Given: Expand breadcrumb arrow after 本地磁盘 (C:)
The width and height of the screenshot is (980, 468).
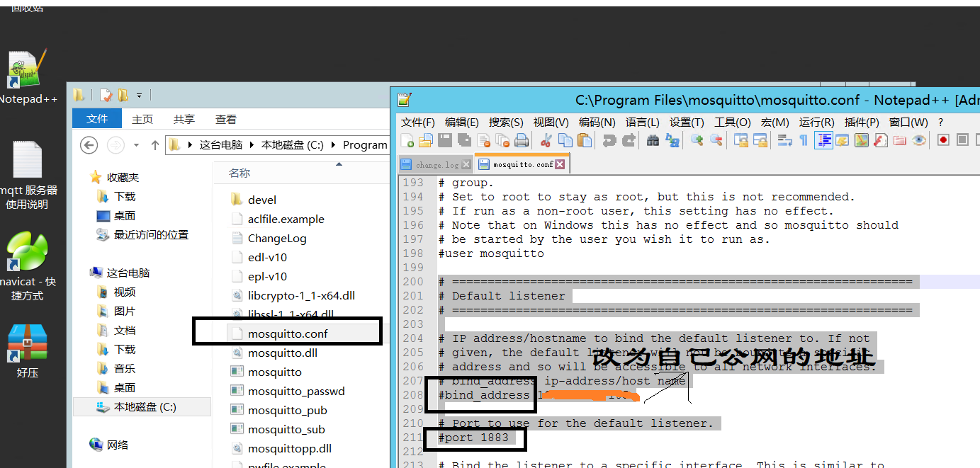Looking at the screenshot, I should [x=333, y=145].
